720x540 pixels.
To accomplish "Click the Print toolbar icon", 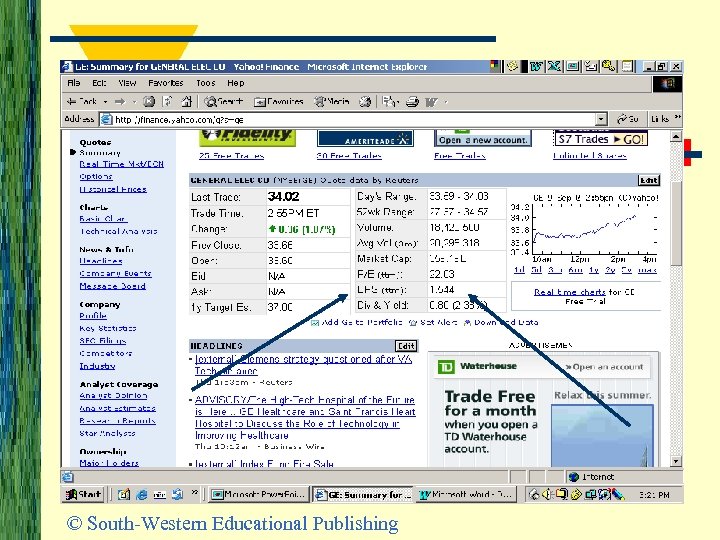I will click(412, 101).
